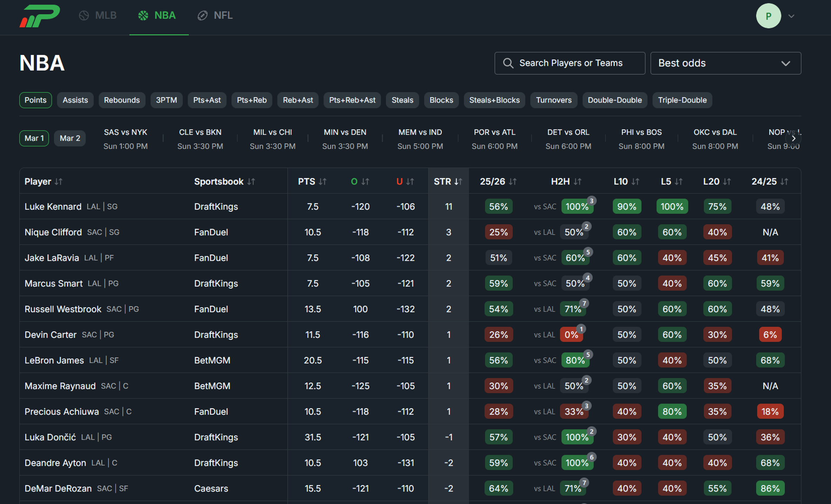Click the baseball icon beside MLB
This screenshot has width=831, height=504.
pyautogui.click(x=84, y=15)
